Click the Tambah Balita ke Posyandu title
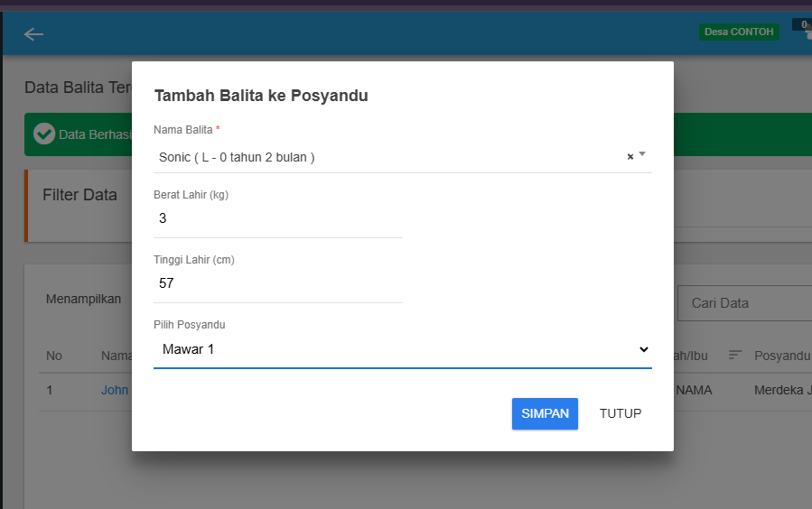 (261, 96)
